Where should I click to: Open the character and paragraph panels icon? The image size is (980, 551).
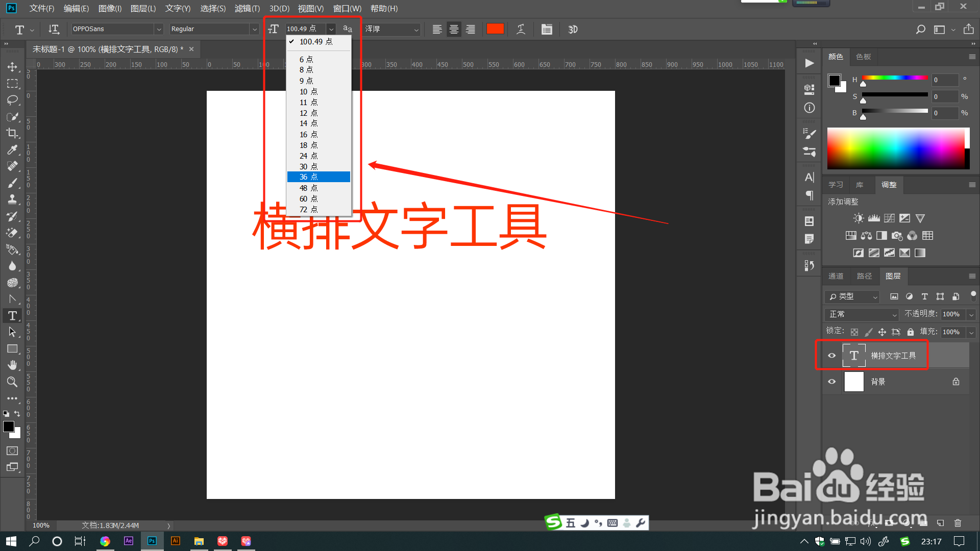[x=547, y=29]
